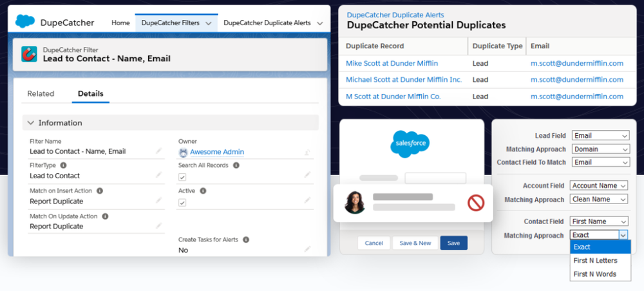Open Mike Scott at Dunder Mifflin record
The width and height of the screenshot is (644, 291).
392,63
